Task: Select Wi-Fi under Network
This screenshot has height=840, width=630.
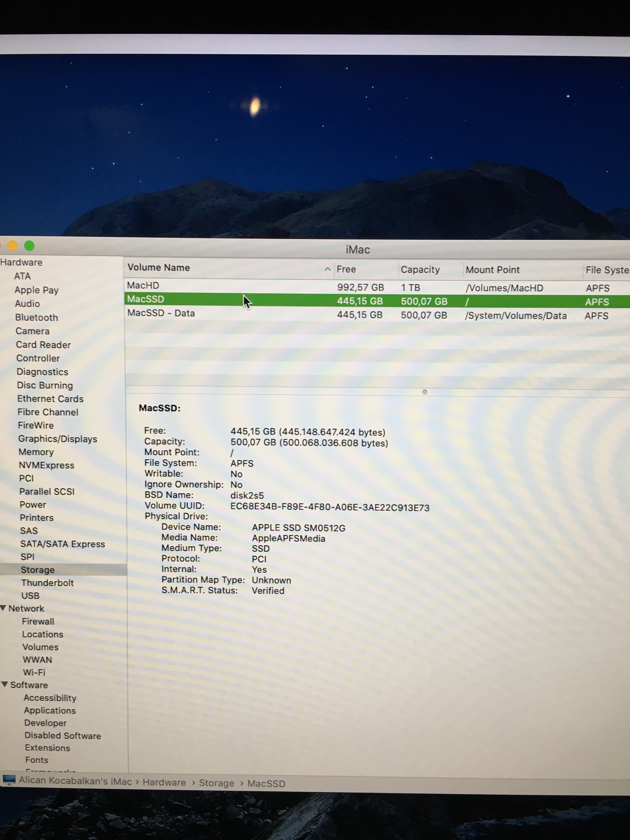Action: pos(34,672)
